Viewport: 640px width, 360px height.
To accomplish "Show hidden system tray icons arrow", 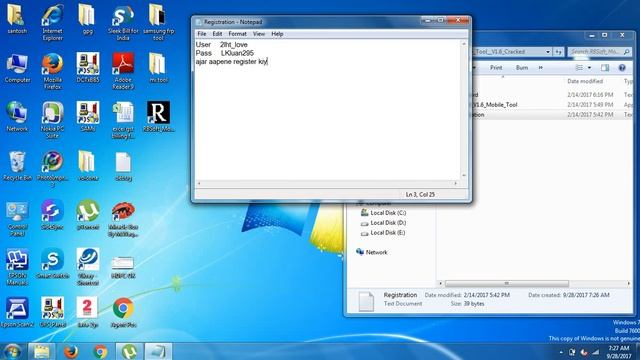I will [x=561, y=352].
